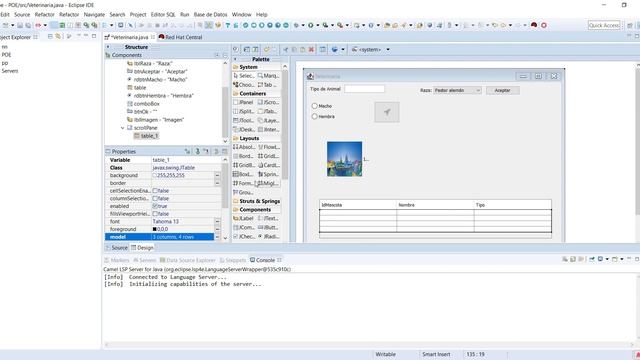Open the dropdown arrow beside test preview globe
Viewport: 640px width, 360px height.
coord(343,49)
